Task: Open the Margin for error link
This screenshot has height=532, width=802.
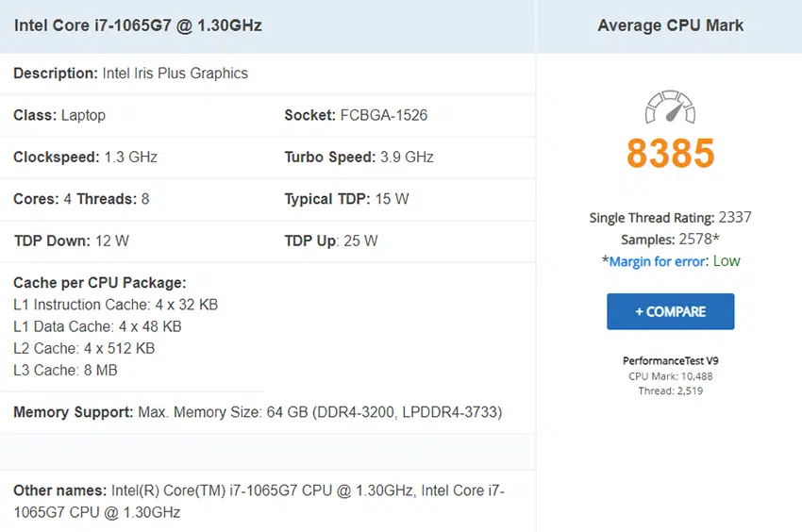Action: (x=657, y=261)
